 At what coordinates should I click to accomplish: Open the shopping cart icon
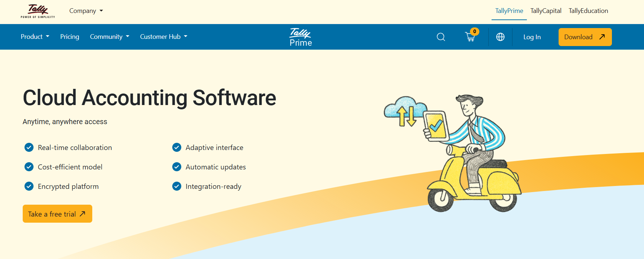(x=470, y=37)
